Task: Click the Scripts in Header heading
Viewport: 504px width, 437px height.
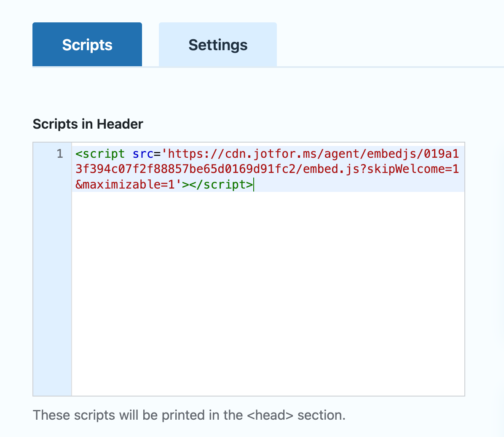Action: click(x=88, y=124)
